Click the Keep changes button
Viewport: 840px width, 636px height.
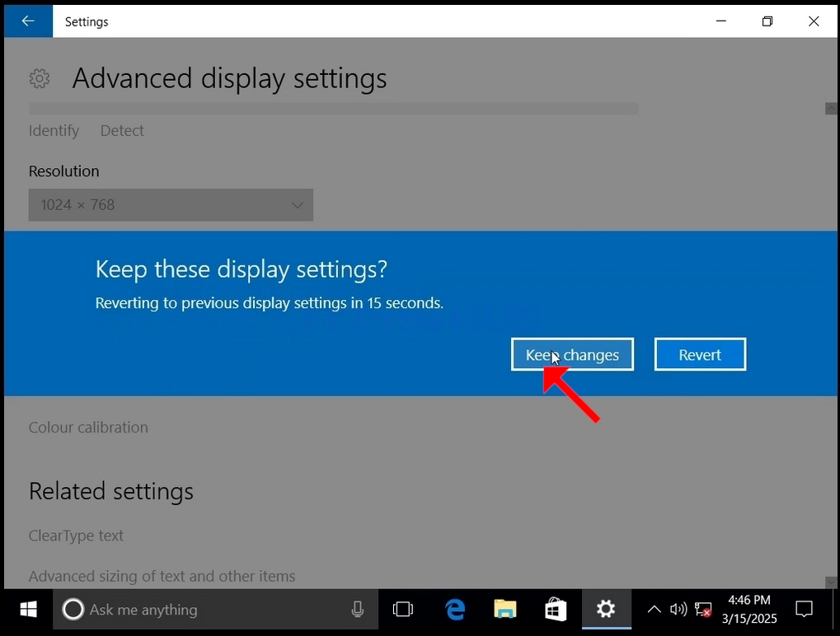tap(572, 354)
